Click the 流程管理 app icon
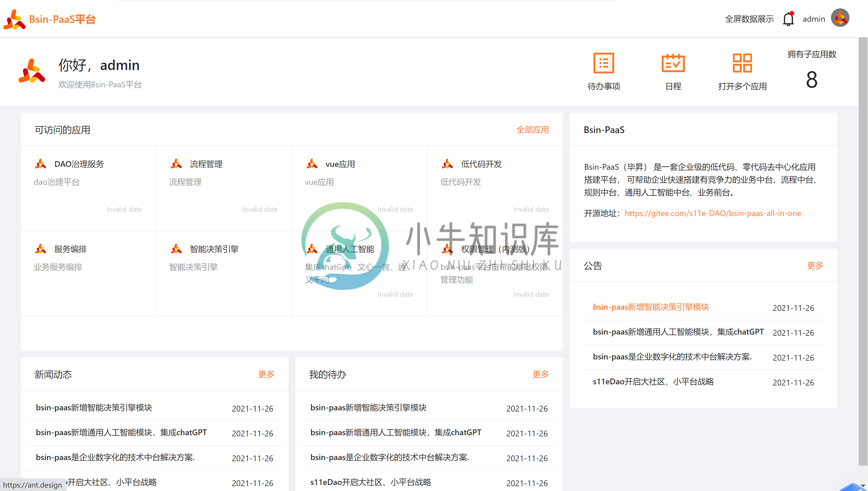Image resolution: width=868 pixels, height=491 pixels. pyautogui.click(x=176, y=164)
